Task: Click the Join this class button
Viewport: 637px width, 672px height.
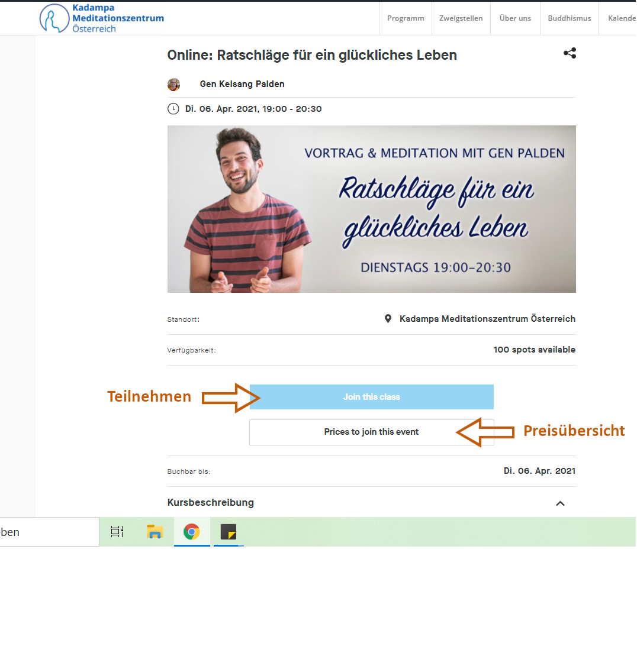Action: pyautogui.click(x=371, y=397)
